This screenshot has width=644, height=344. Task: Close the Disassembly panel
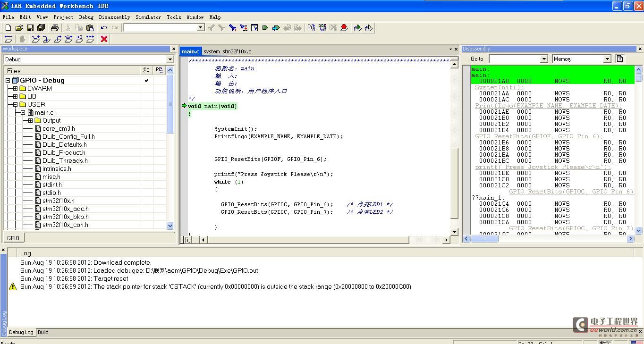coord(640,49)
